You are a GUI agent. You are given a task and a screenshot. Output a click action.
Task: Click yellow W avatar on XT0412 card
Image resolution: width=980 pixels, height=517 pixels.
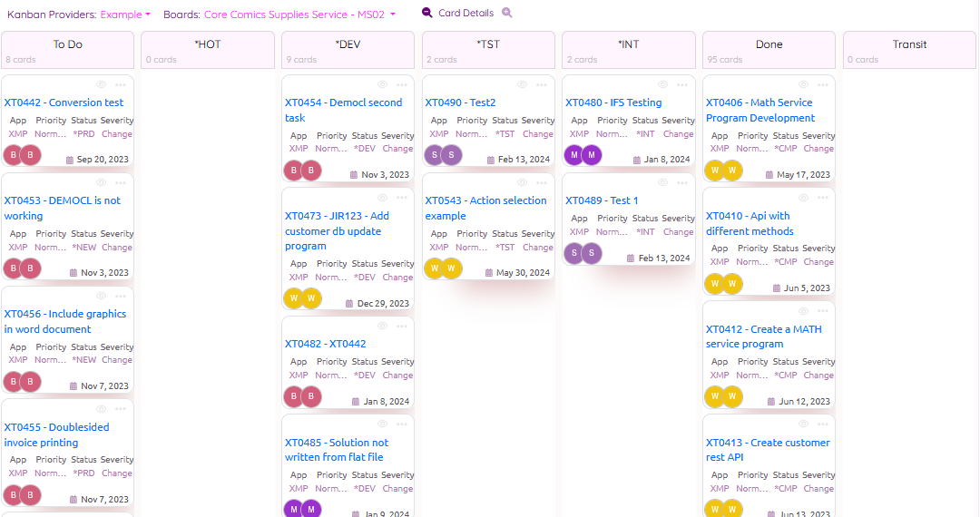[x=715, y=396]
